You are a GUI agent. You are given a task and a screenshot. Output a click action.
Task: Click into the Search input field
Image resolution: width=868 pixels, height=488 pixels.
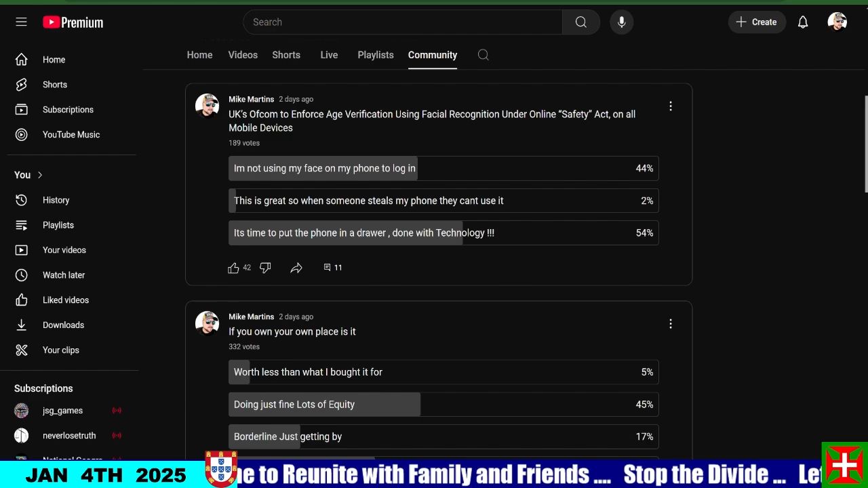tap(403, 22)
